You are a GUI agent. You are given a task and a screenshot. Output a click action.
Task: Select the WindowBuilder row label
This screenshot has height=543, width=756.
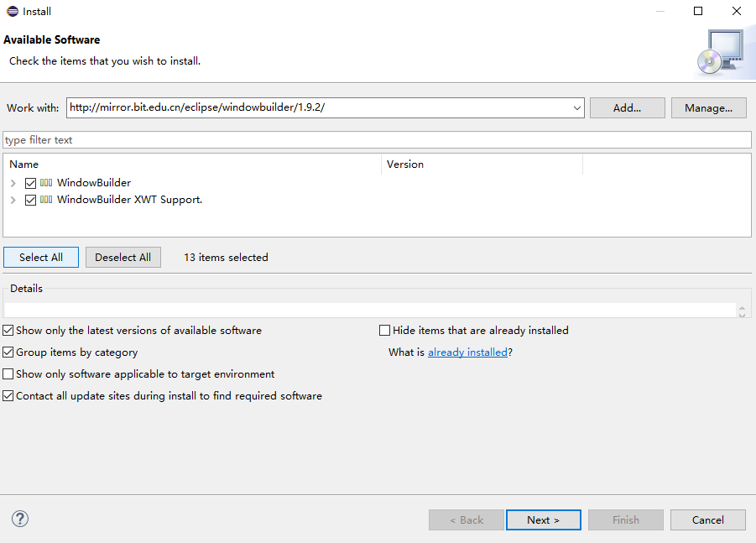[94, 183]
